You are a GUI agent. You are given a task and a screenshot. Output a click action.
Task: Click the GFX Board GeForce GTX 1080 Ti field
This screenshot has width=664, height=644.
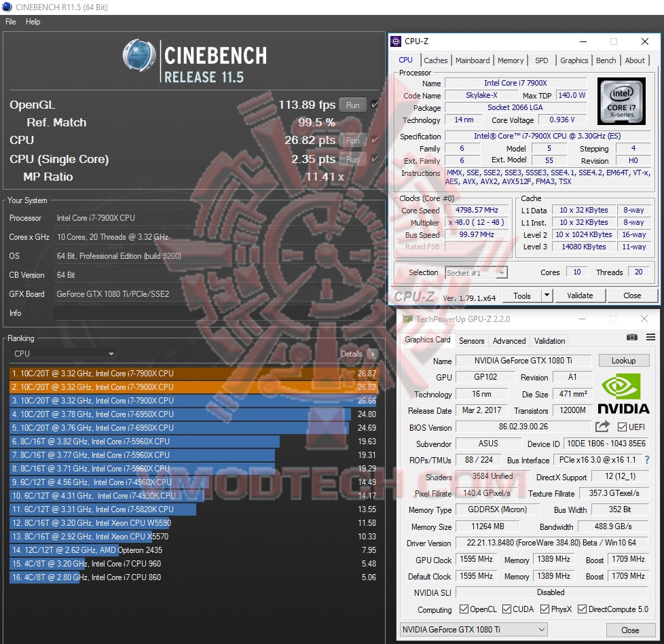tap(215, 294)
